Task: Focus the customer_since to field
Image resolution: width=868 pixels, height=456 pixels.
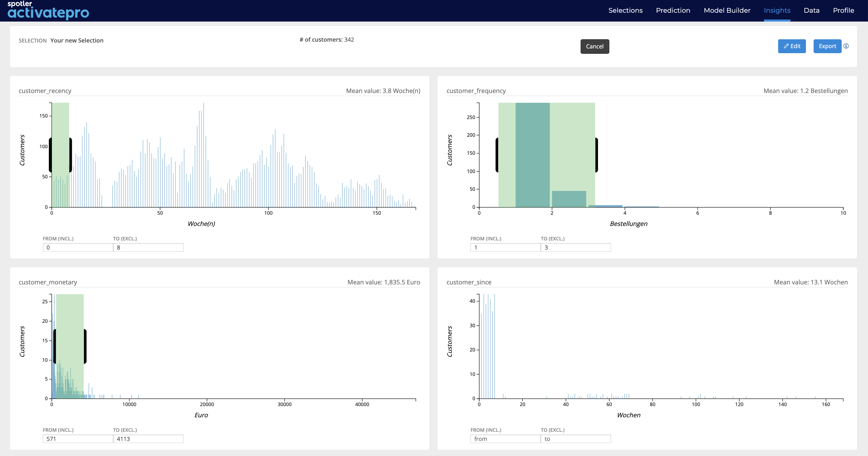Action: click(x=576, y=439)
